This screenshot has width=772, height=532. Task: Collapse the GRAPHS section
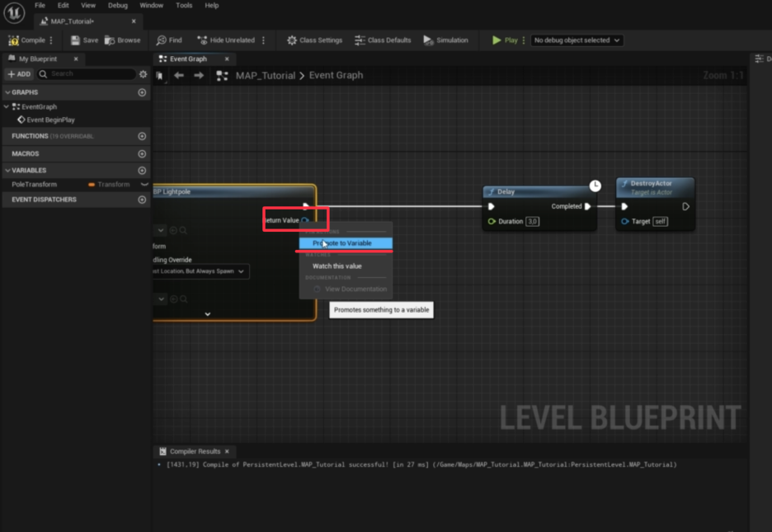(7, 92)
